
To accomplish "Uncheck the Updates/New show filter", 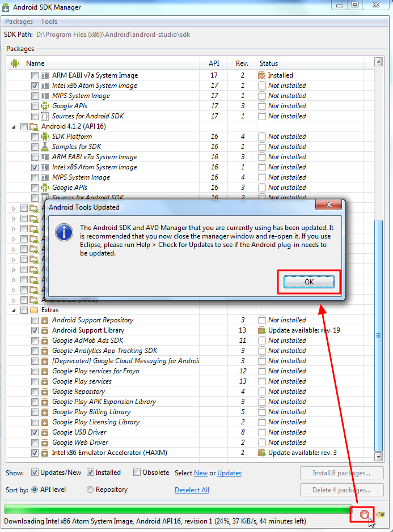I will (x=35, y=473).
